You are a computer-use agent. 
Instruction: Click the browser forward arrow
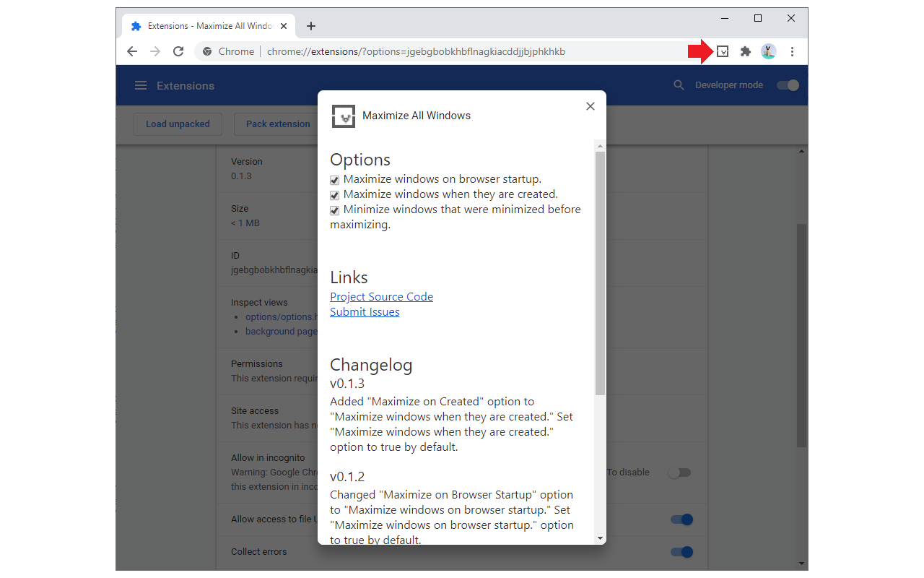click(155, 51)
